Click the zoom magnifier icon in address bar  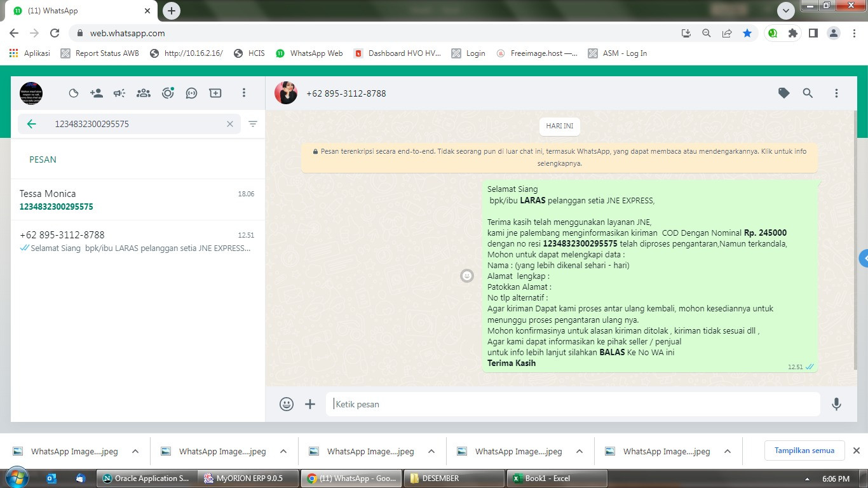click(706, 33)
